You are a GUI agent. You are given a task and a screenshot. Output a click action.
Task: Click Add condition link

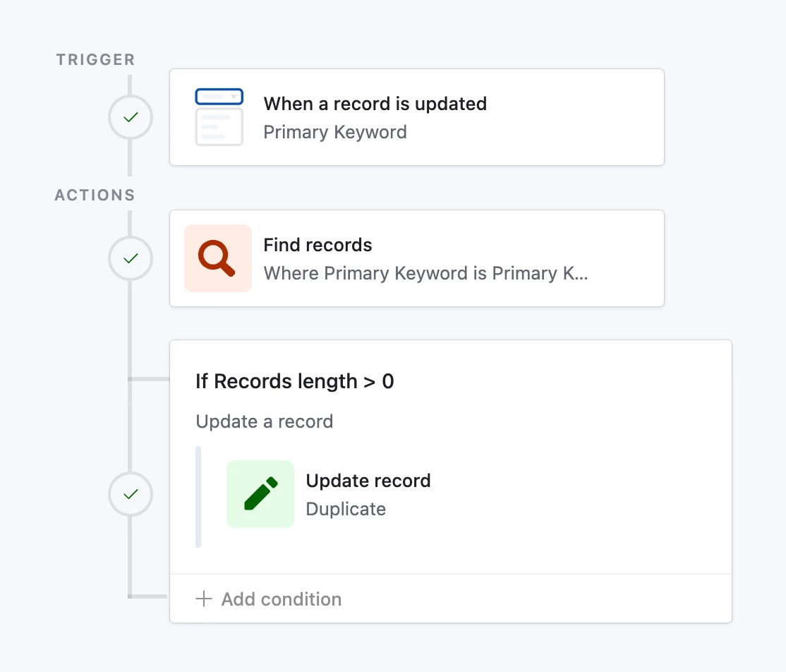[269, 599]
